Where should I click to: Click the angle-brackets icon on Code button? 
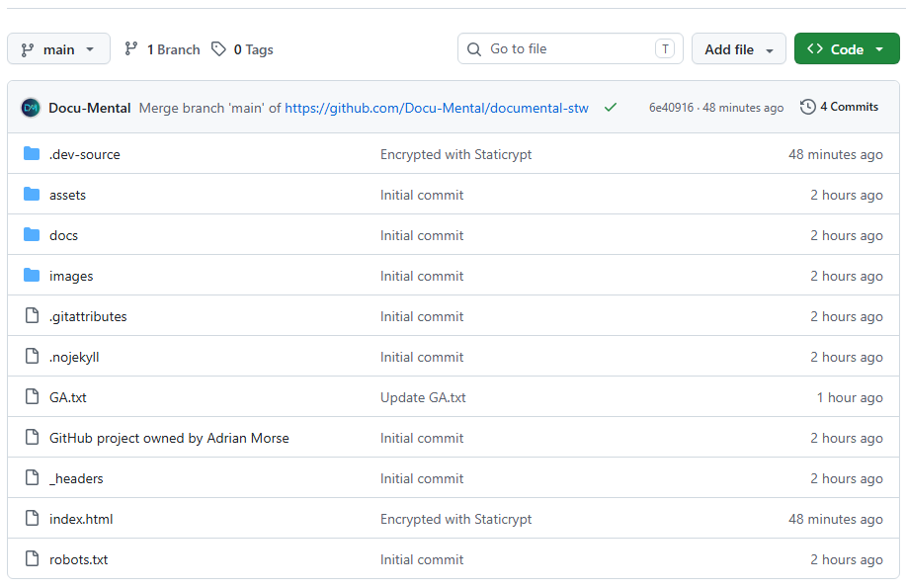pos(815,49)
